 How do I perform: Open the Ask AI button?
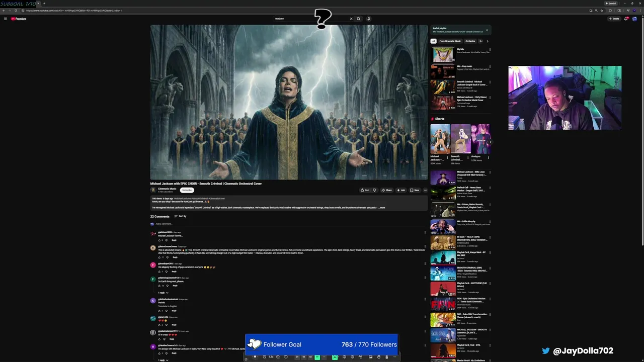401,190
